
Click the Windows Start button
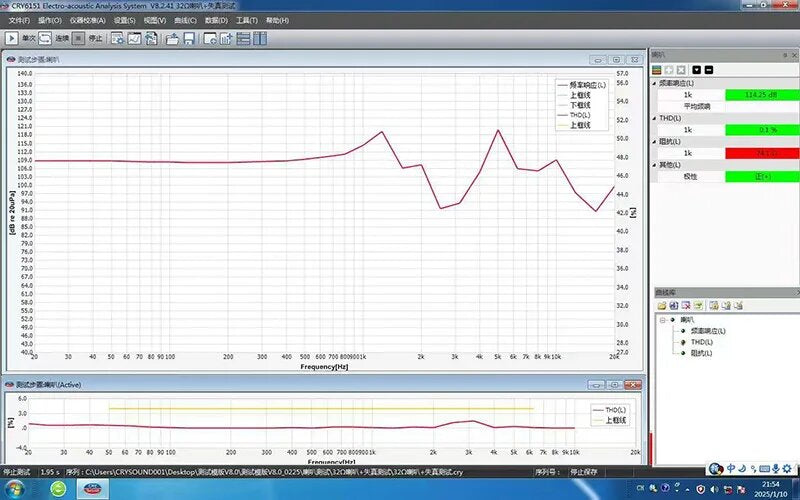pyautogui.click(x=14, y=489)
